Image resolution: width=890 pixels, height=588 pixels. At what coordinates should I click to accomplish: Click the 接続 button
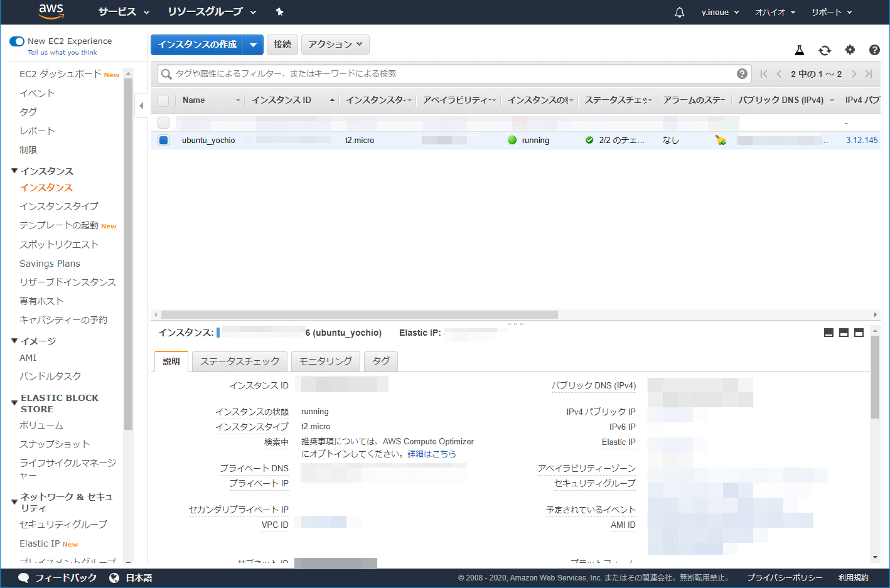282,45
